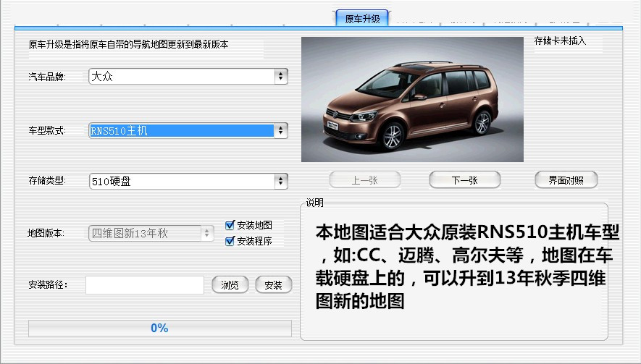Screen dimensions: 641x364
Task: Click the 原车升级是指将原车自带的导航地图 intro sentence
Action: (x=128, y=45)
